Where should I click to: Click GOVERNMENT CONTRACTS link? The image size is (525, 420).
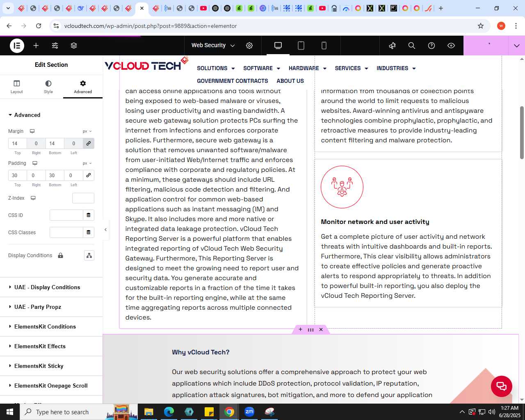[x=233, y=81]
